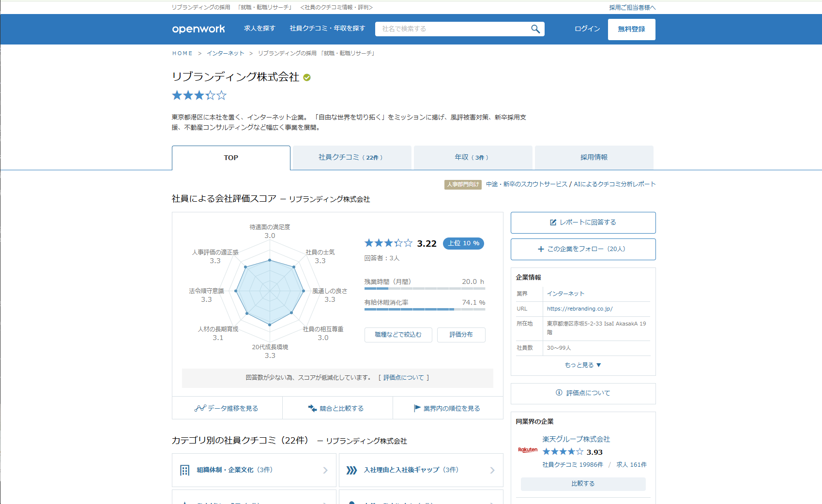Click 求人 161件 link
Viewport: 822px width, 504px height.
tap(631, 465)
